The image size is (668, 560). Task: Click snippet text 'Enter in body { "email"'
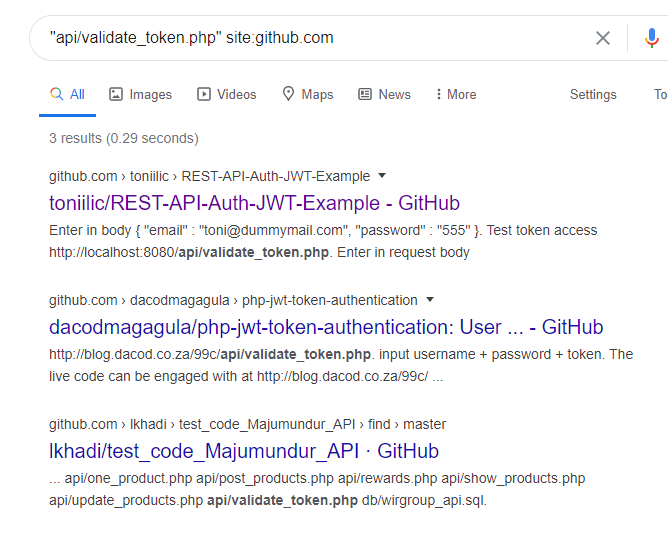click(118, 230)
